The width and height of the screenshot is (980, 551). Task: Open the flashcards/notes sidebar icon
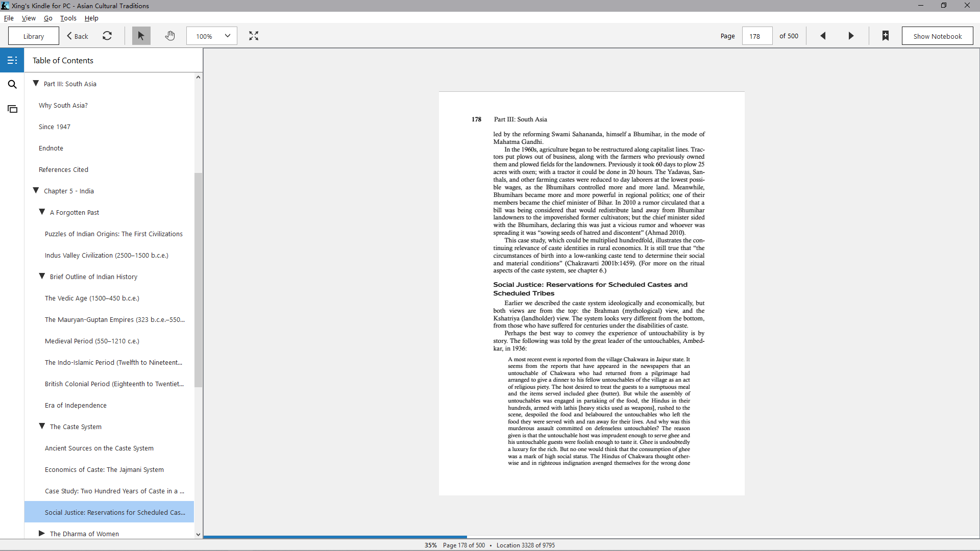click(x=12, y=109)
